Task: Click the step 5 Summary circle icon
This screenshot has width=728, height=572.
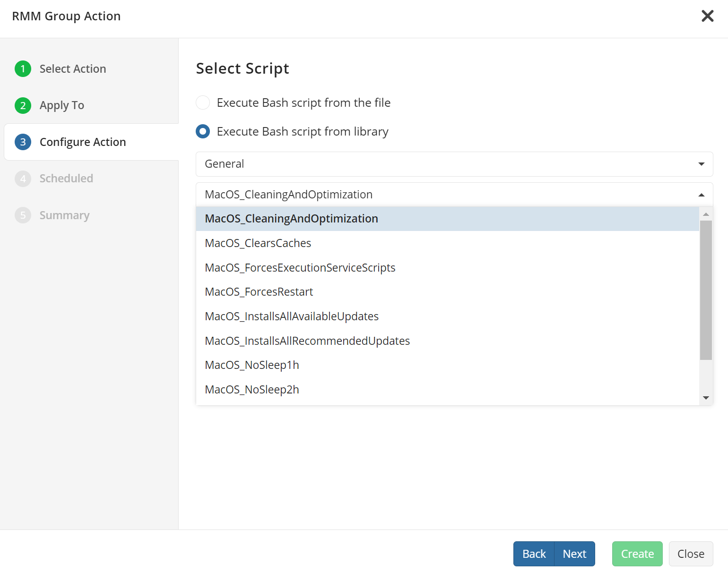Action: [x=22, y=215]
